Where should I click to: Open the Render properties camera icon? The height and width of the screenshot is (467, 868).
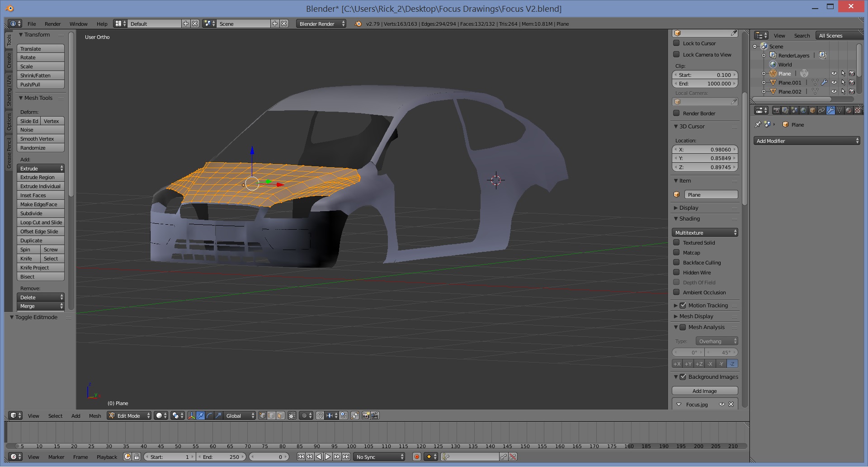pyautogui.click(x=776, y=110)
